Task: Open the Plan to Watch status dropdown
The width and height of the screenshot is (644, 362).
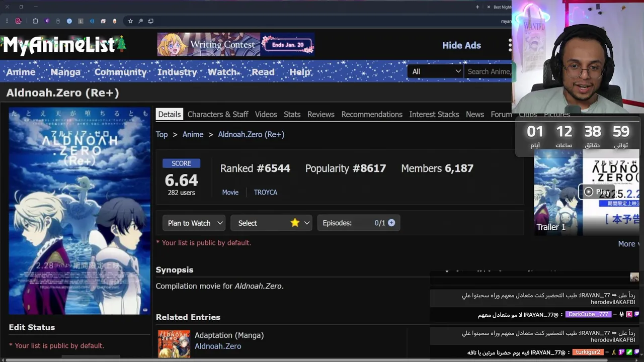Action: tap(195, 223)
